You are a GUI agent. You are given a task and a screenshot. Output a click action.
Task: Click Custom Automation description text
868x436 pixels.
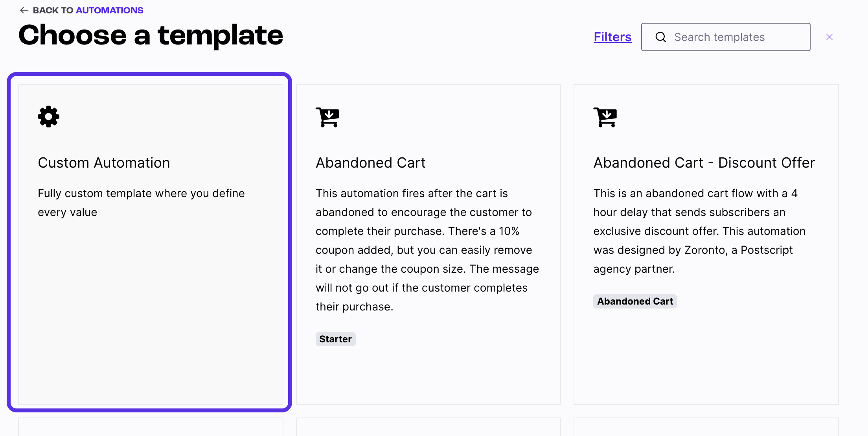pos(141,203)
